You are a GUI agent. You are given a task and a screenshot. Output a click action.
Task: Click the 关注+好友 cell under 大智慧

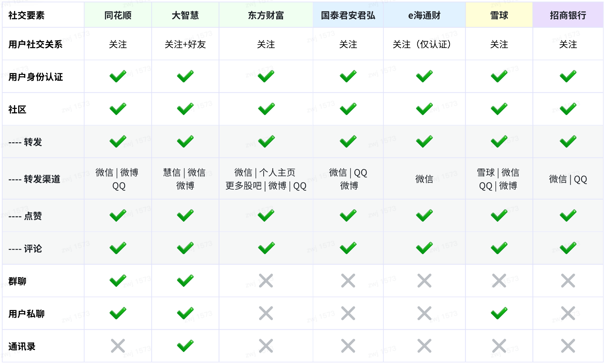click(x=185, y=44)
